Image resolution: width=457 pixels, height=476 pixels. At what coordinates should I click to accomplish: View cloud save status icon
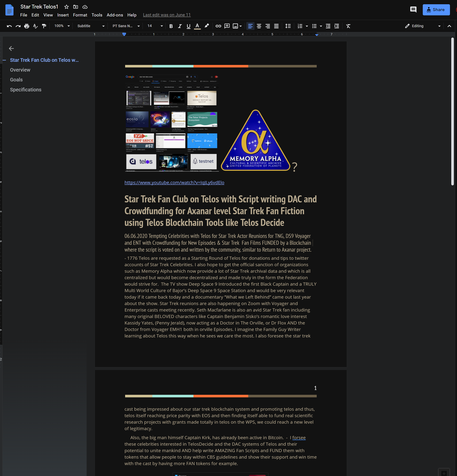pyautogui.click(x=85, y=7)
